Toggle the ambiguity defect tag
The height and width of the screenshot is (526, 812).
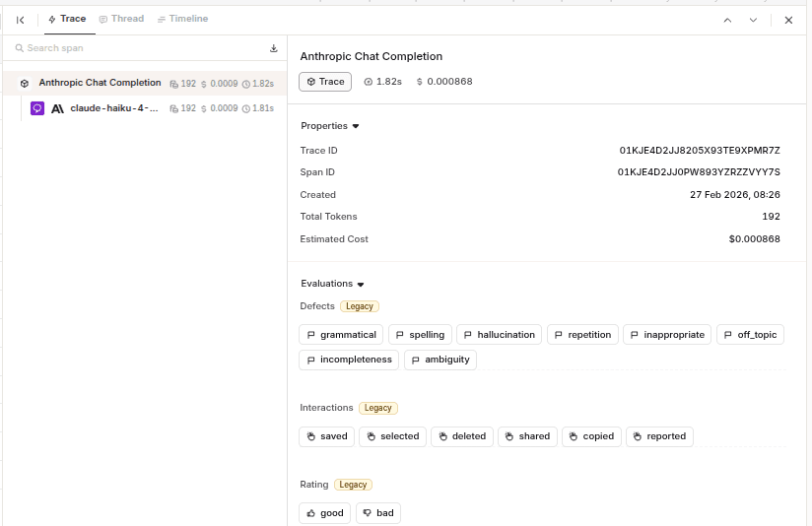(x=440, y=360)
